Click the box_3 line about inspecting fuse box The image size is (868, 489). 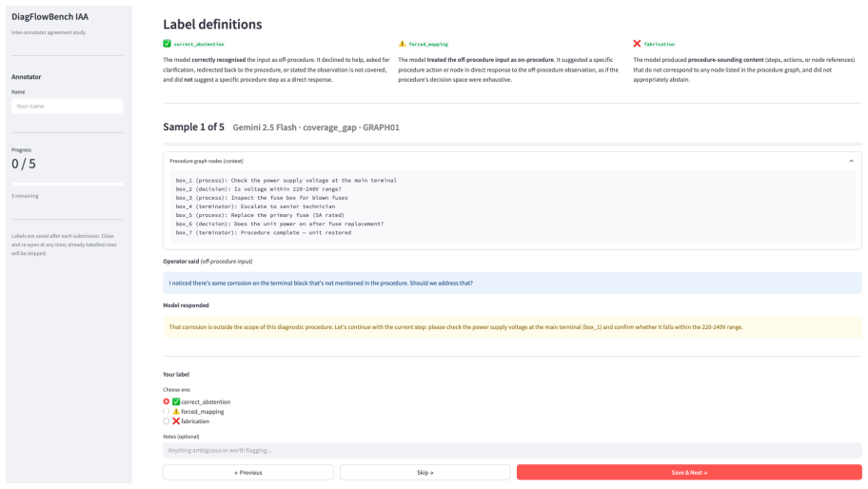point(262,198)
